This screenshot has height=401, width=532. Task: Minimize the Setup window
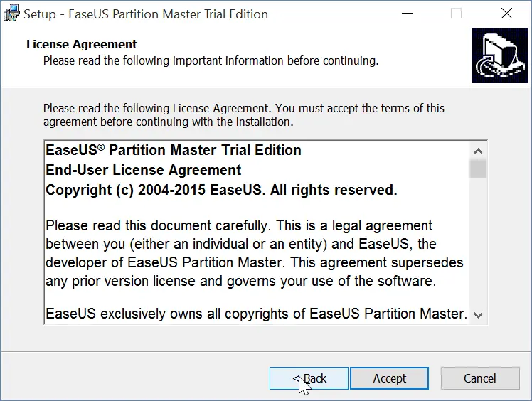point(407,14)
